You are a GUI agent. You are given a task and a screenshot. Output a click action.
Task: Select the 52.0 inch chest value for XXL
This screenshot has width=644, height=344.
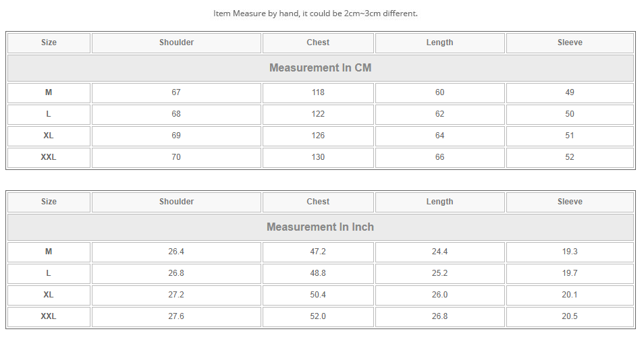(318, 316)
